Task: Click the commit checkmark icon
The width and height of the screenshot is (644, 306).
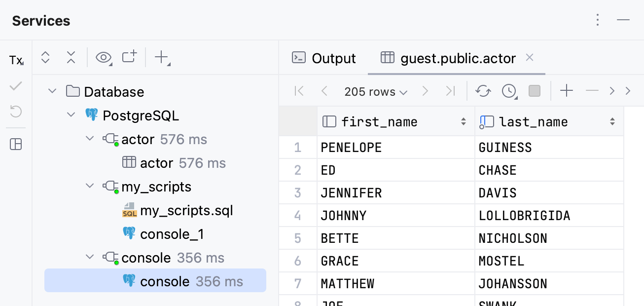Action: tap(15, 86)
